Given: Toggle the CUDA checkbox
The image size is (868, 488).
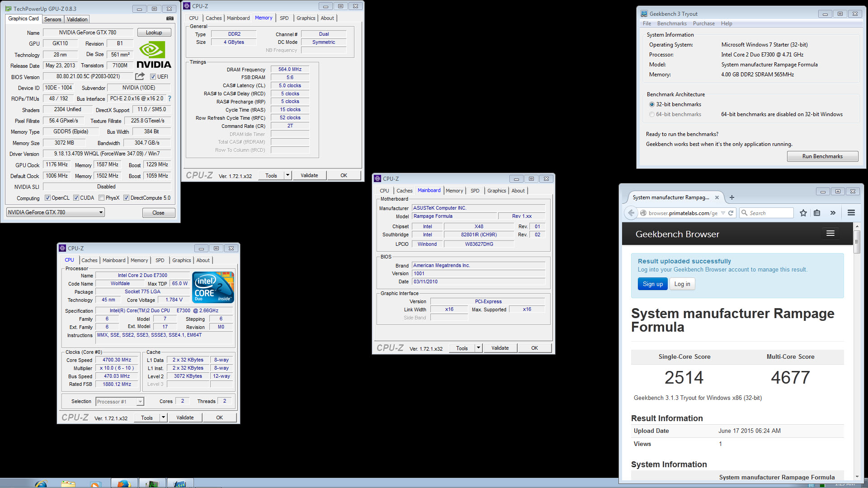Looking at the screenshot, I should coord(76,198).
